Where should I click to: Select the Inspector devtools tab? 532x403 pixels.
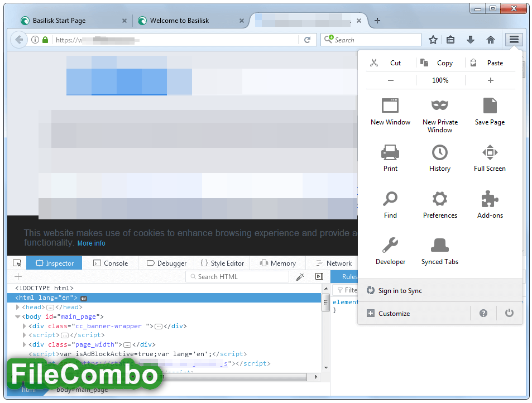54,263
